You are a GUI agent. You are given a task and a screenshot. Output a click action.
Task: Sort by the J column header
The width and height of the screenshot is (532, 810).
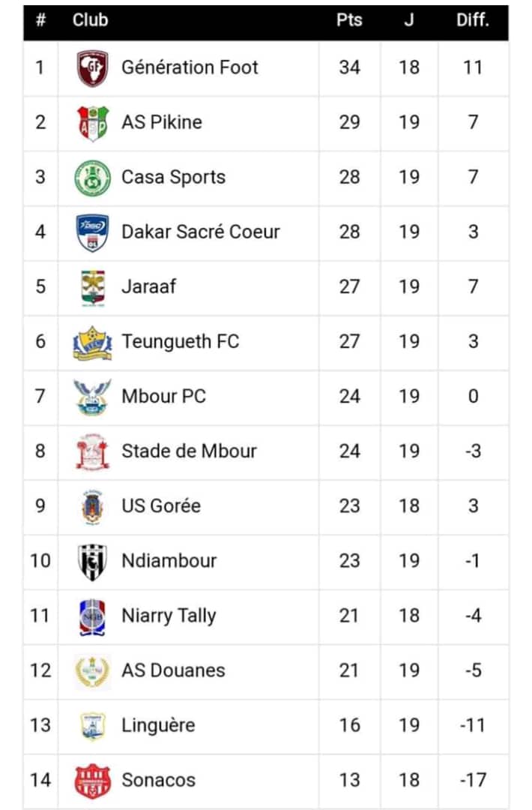click(x=409, y=20)
